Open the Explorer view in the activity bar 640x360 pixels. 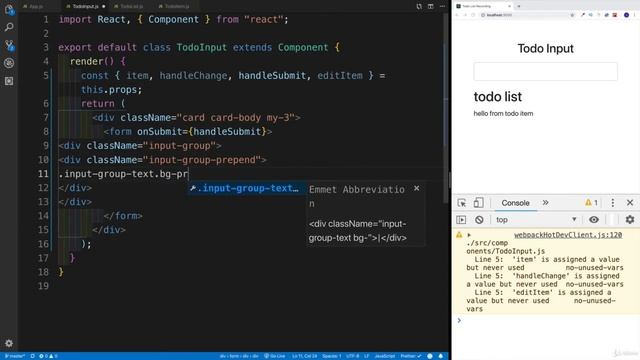coord(9,10)
